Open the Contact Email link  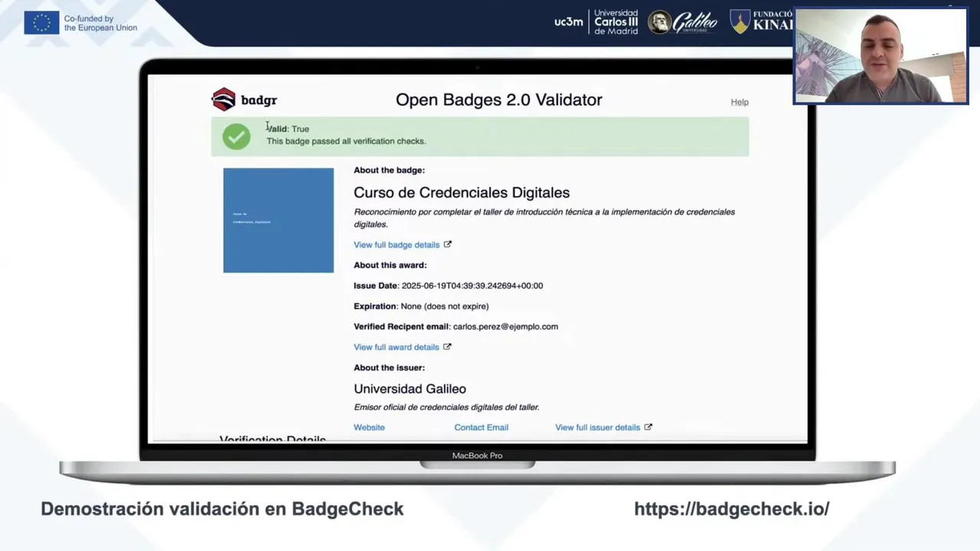(x=482, y=428)
